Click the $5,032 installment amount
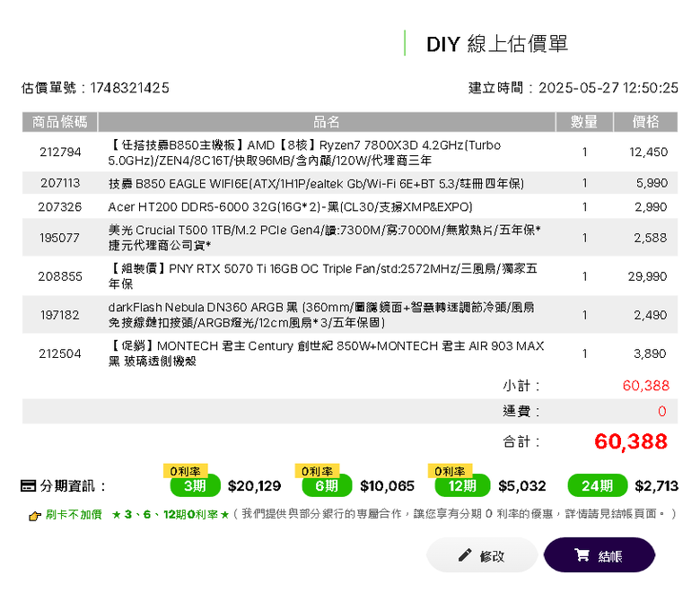Image resolution: width=700 pixels, height=593 pixels. pos(522,486)
